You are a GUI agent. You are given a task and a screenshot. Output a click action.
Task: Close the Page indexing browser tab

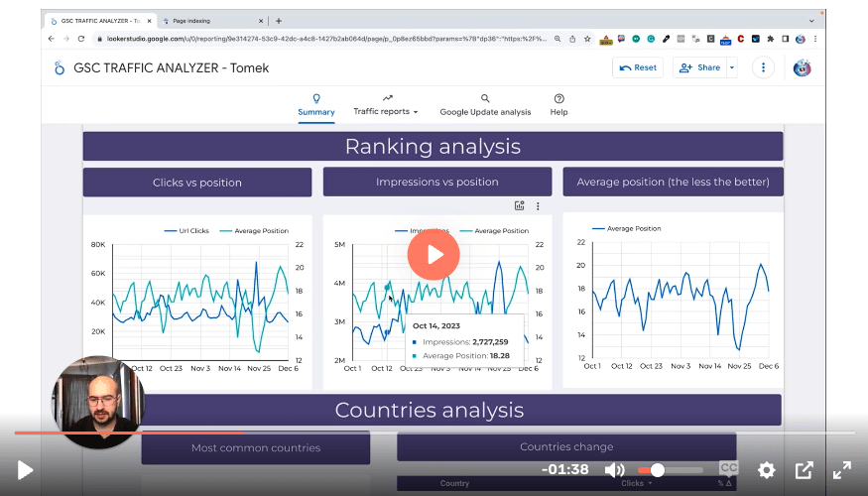pyautogui.click(x=261, y=21)
